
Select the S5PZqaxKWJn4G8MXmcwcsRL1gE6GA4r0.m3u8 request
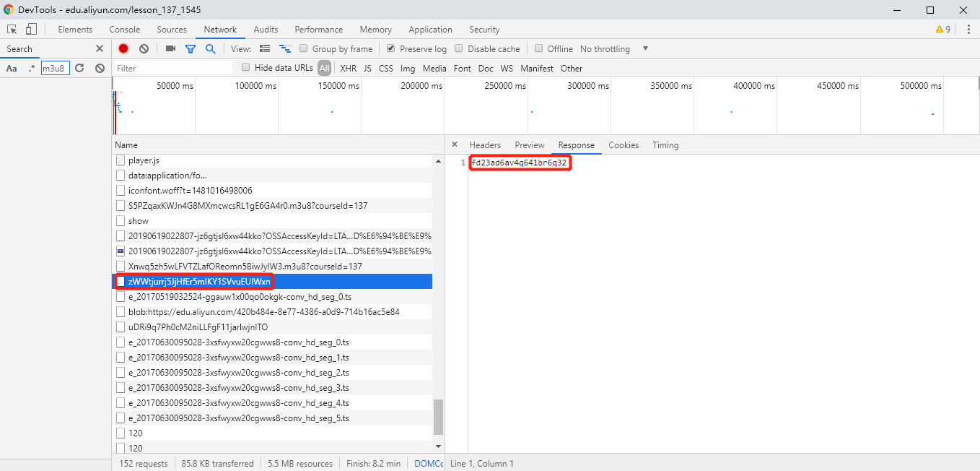272,206
